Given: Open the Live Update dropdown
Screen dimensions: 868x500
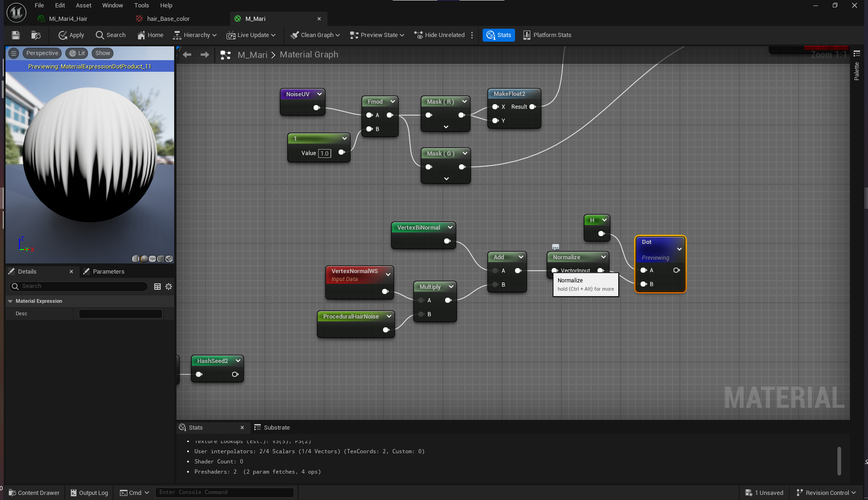Looking at the screenshot, I should (x=252, y=35).
